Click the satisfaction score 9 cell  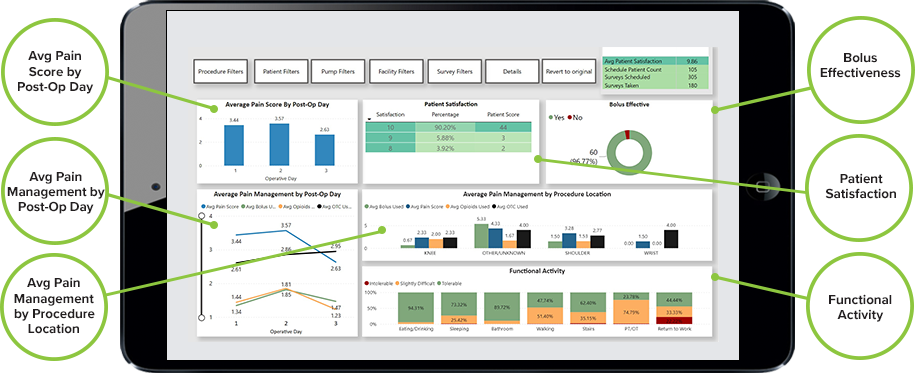pos(390,138)
